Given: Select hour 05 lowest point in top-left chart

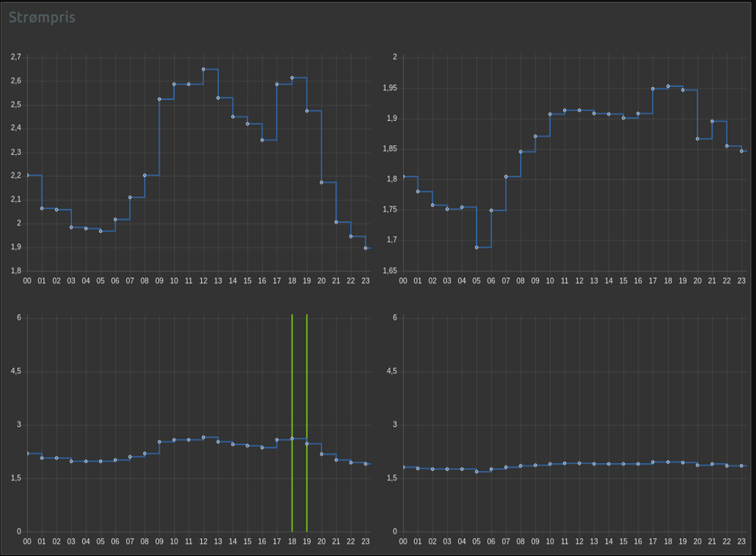Looking at the screenshot, I should click(x=101, y=231).
